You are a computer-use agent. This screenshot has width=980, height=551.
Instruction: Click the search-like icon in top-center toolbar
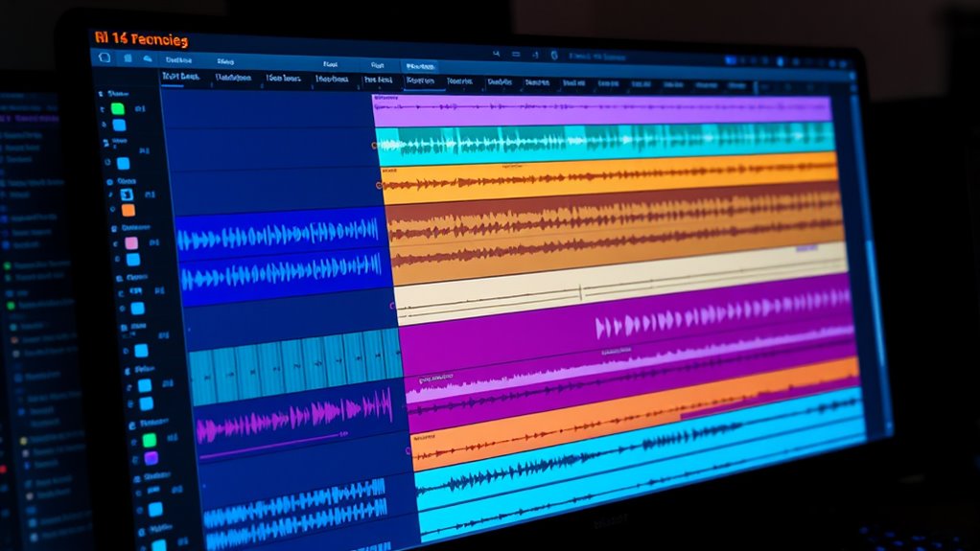[497, 55]
